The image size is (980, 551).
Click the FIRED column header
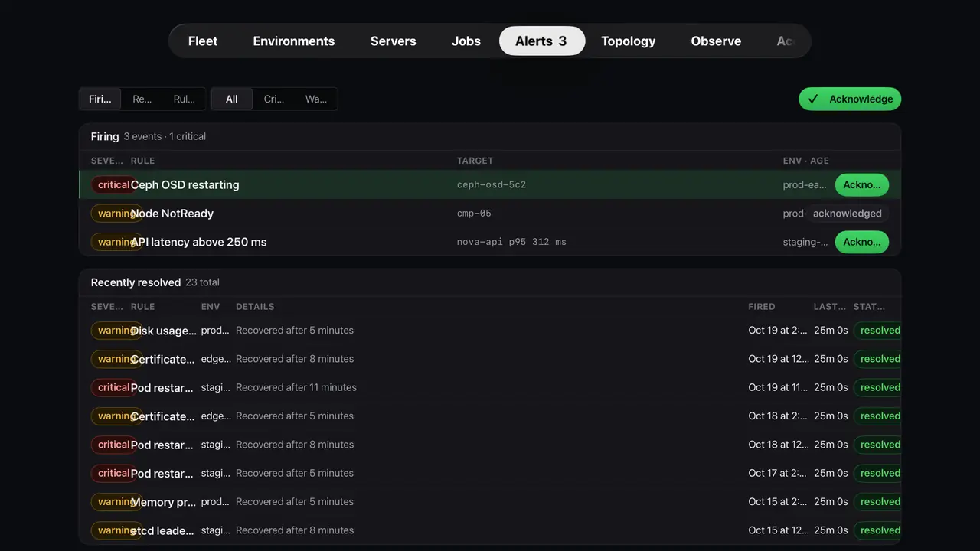point(762,307)
